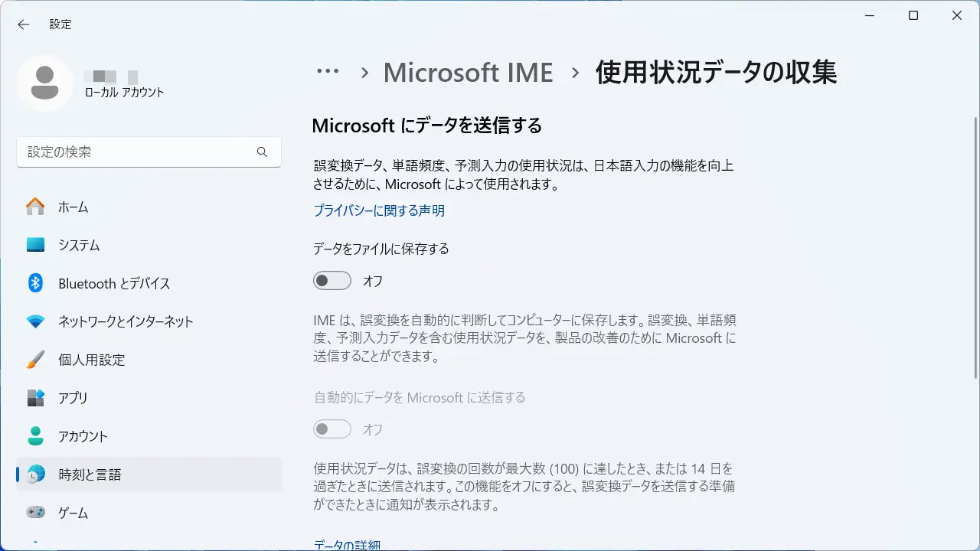Image resolution: width=980 pixels, height=551 pixels.
Task: Focus the 設定の検索 search field
Action: (149, 152)
